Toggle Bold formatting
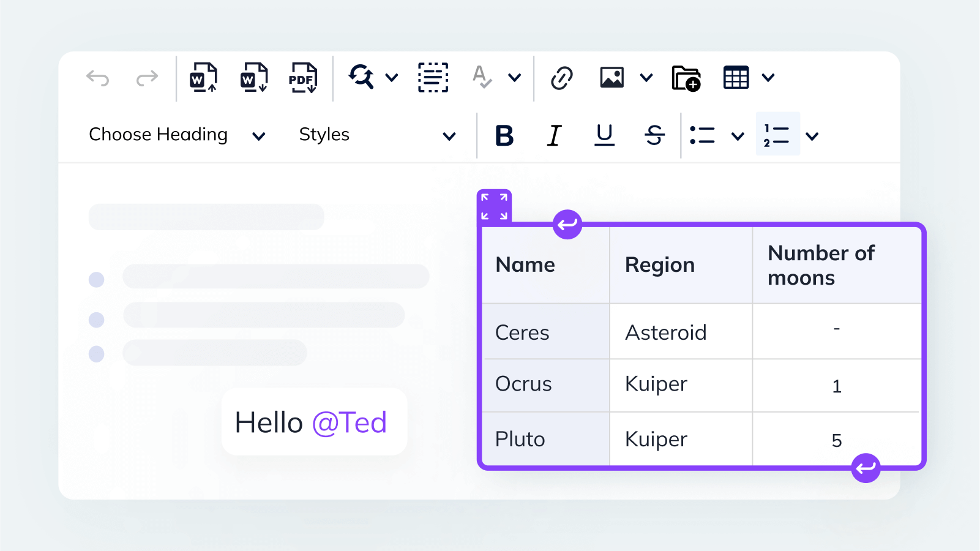Image resolution: width=980 pixels, height=551 pixels. coord(504,136)
